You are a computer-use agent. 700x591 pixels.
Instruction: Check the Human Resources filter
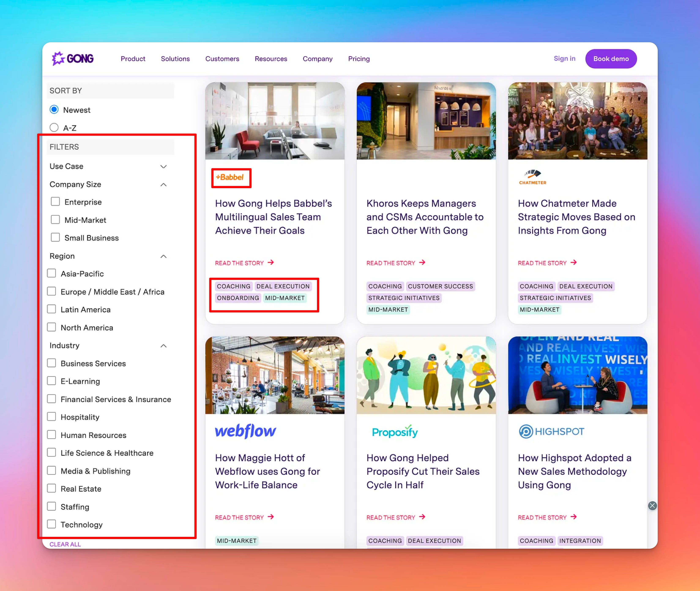pos(52,435)
